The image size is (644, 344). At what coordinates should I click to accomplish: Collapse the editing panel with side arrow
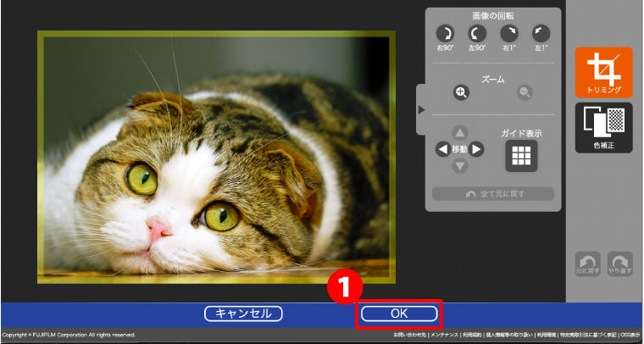click(421, 109)
